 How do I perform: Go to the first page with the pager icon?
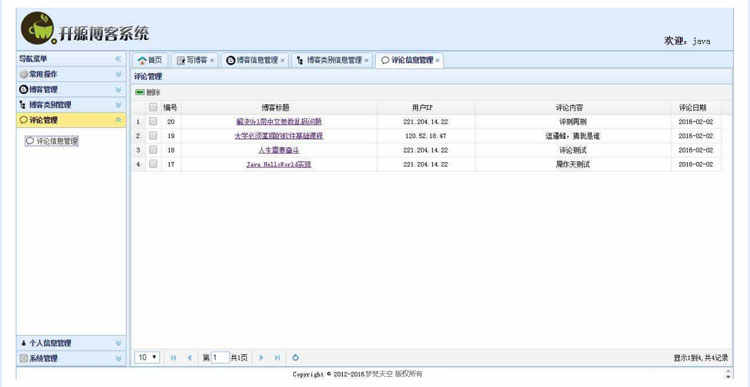173,357
